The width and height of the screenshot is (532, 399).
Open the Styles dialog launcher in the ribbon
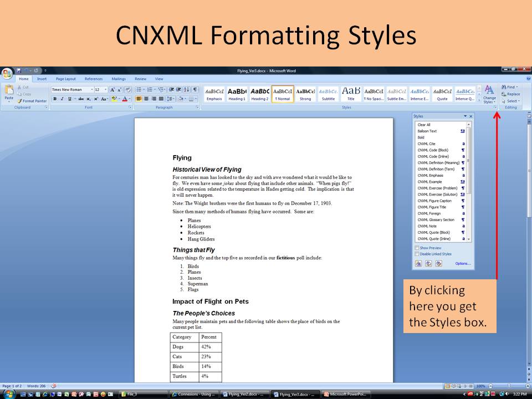coord(495,108)
